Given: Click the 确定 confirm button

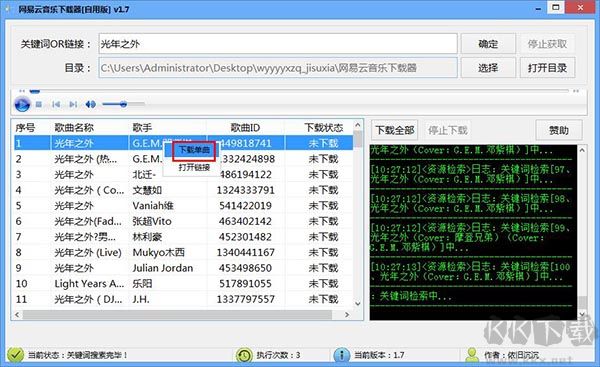Looking at the screenshot, I should 488,44.
